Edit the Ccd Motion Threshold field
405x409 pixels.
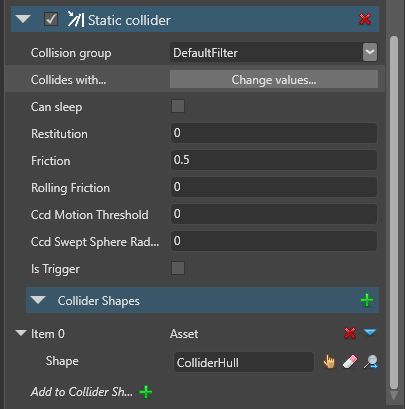click(x=274, y=214)
